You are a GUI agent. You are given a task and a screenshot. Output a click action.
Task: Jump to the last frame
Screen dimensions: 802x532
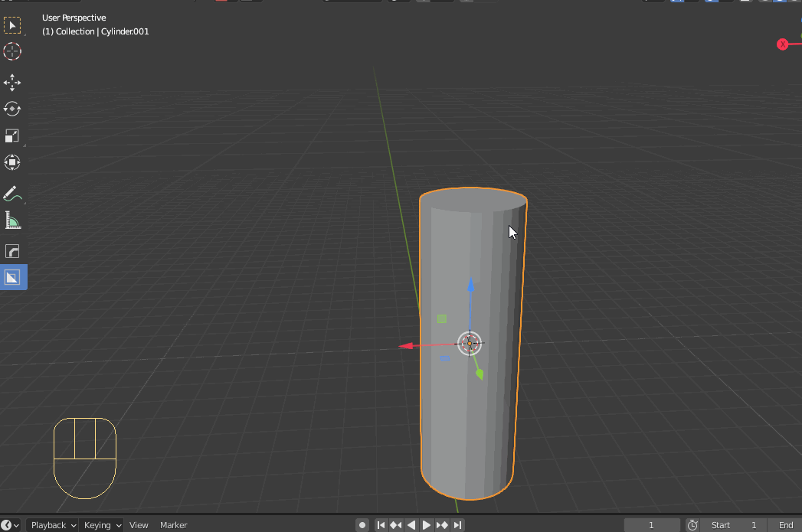pos(458,525)
